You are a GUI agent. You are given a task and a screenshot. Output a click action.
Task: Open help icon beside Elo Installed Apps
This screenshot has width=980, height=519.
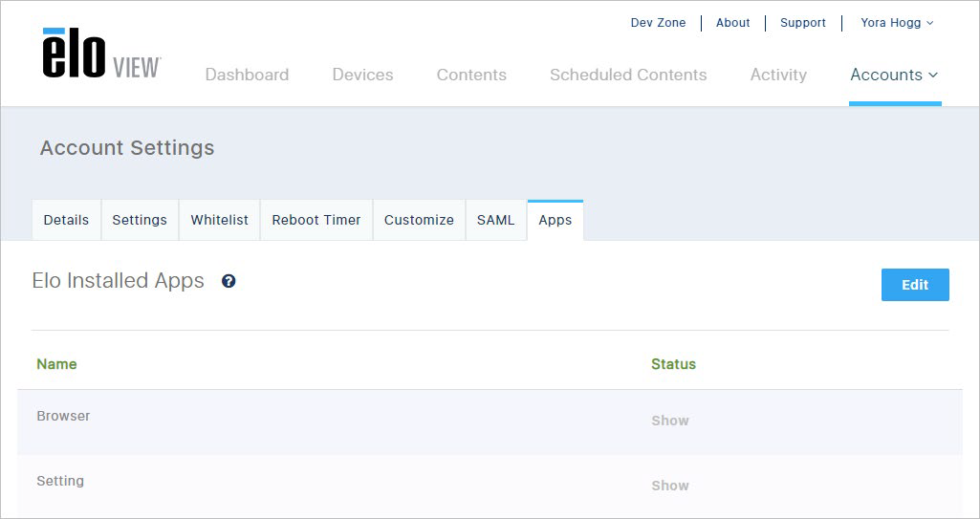click(229, 281)
